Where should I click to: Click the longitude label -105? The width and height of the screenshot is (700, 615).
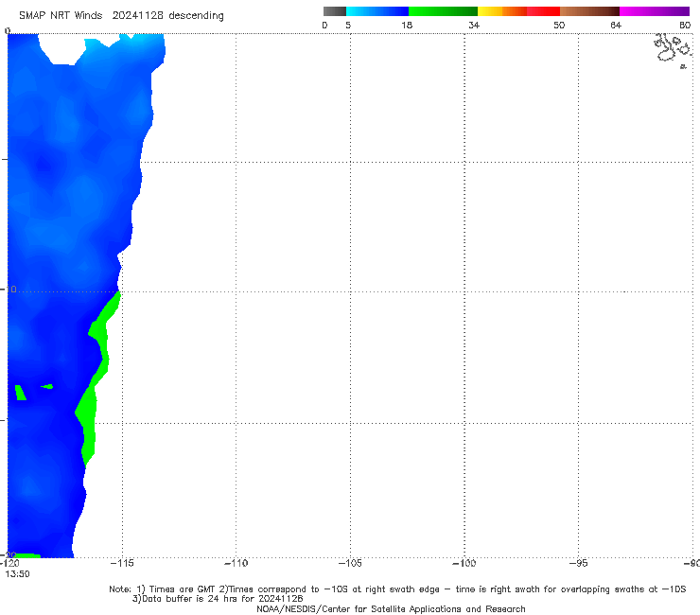point(350,563)
